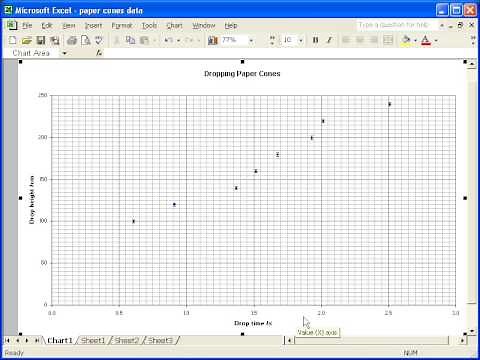480x360 pixels.
Task: Save the workbook with floppy icon
Action: [41, 40]
